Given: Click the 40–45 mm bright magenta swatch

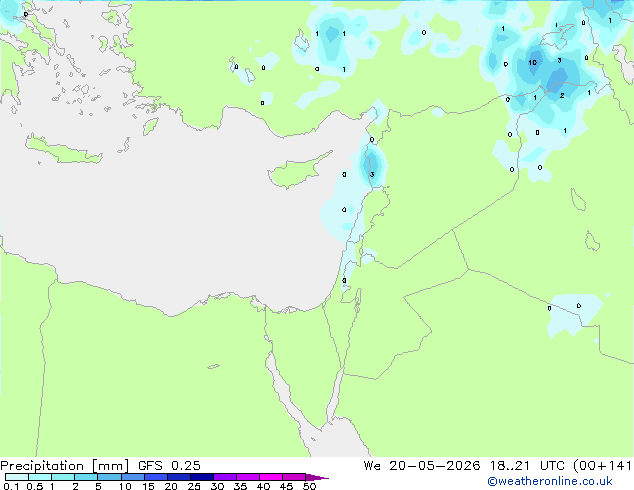Looking at the screenshot, I should [x=271, y=477].
